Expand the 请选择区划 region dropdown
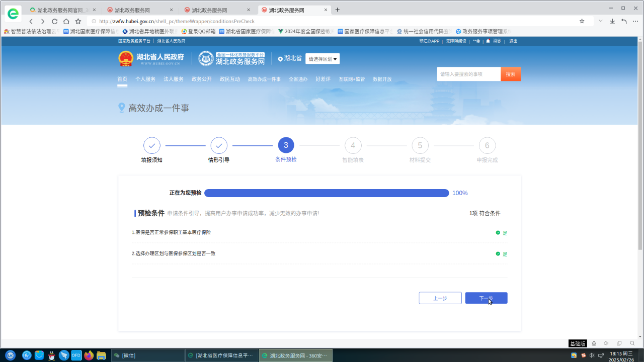Image resolution: width=644 pixels, height=362 pixels. coord(323,59)
